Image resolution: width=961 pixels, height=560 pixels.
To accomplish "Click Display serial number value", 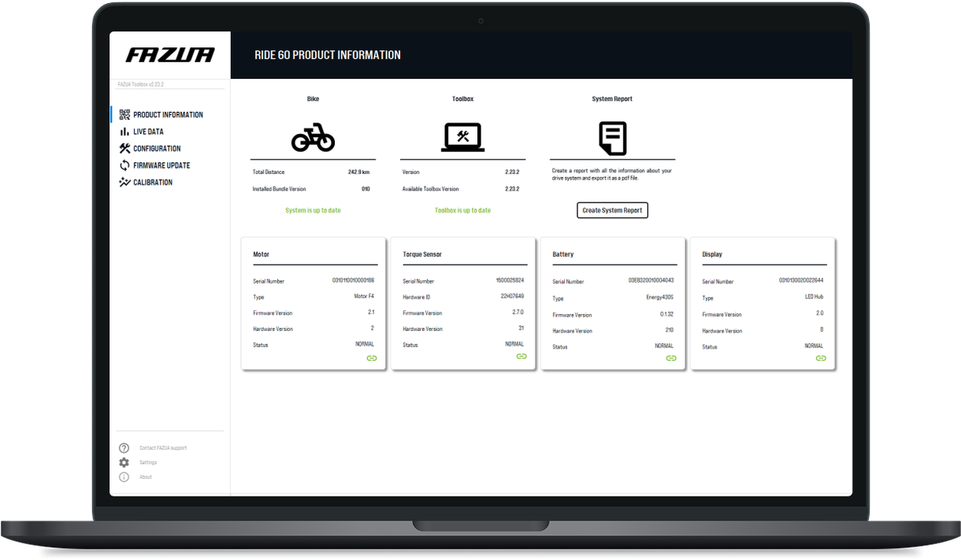I will point(801,280).
